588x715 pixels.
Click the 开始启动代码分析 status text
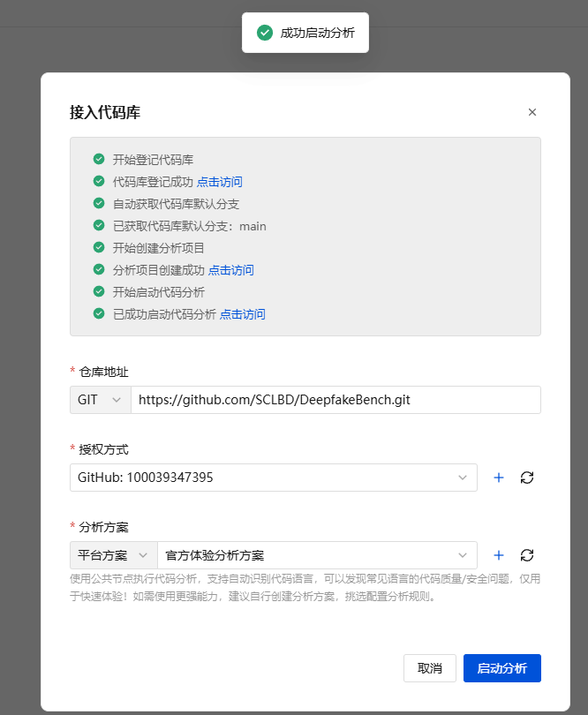[158, 292]
